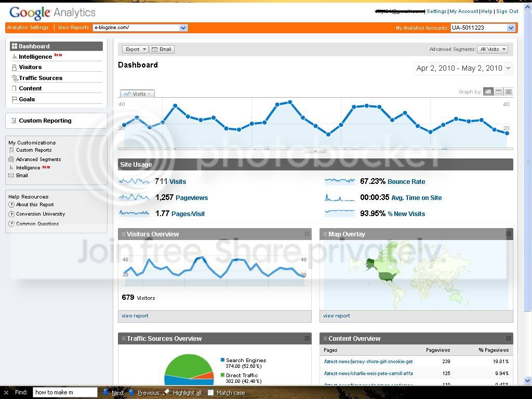This screenshot has height=399, width=532.
Task: Click the Common Questions help icon
Action: click(x=11, y=223)
